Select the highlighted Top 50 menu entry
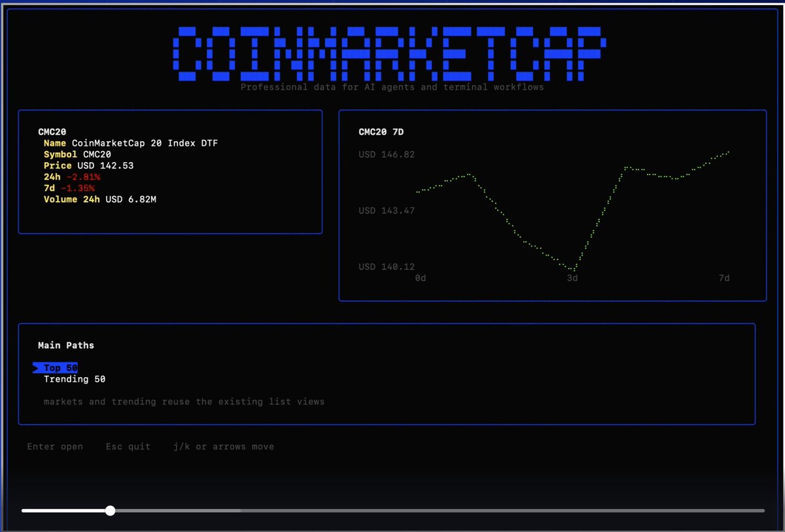This screenshot has height=532, width=785. click(60, 368)
